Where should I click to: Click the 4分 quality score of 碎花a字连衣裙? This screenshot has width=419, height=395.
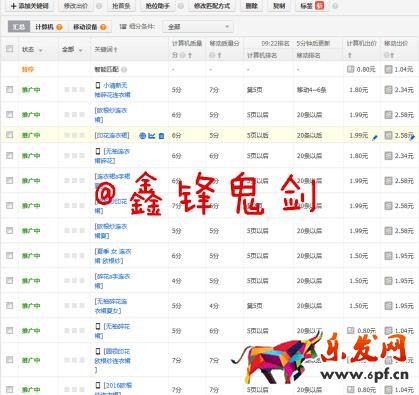pyautogui.click(x=177, y=281)
